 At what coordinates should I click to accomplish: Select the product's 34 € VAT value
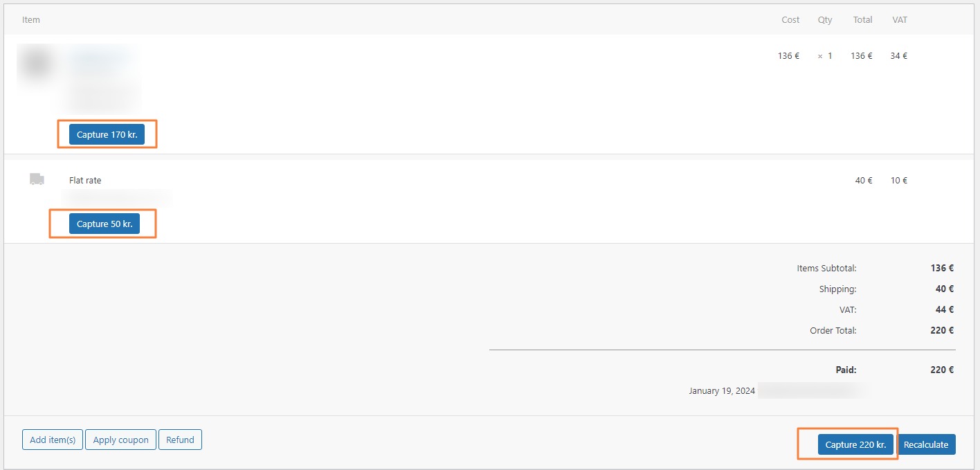pyautogui.click(x=899, y=55)
